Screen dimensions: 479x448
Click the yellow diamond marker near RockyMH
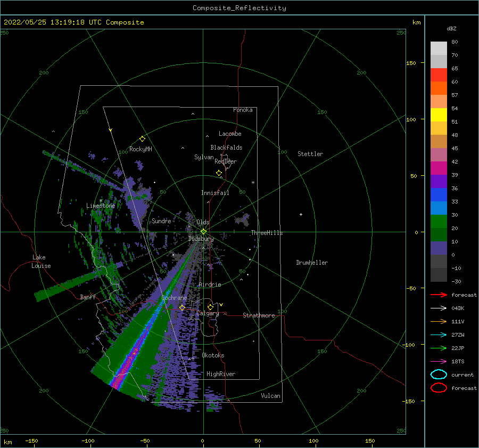142,139
